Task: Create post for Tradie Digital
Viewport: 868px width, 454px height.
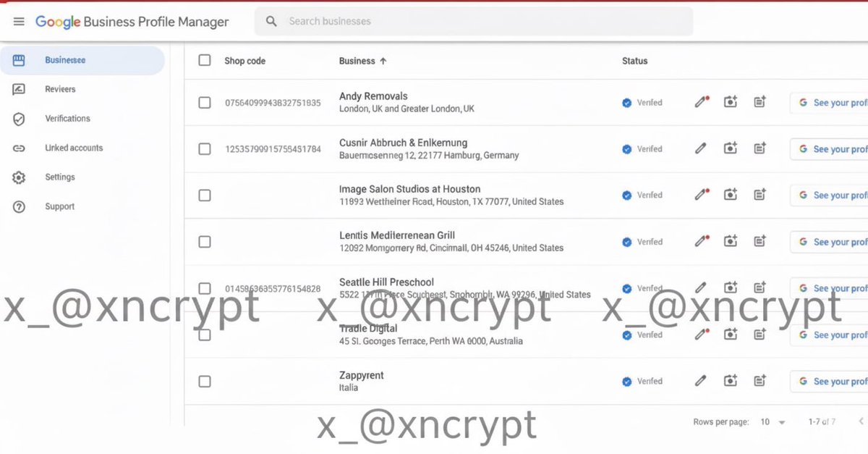Action: 759,334
